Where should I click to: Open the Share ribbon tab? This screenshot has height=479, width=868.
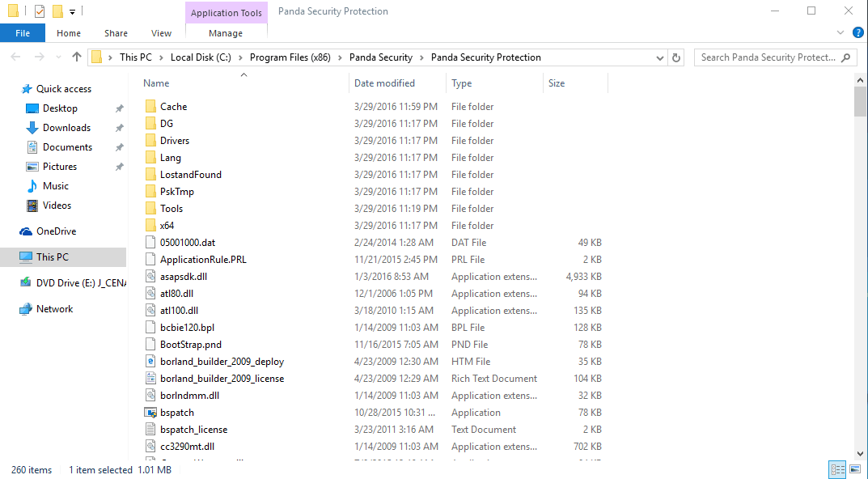[x=116, y=33]
